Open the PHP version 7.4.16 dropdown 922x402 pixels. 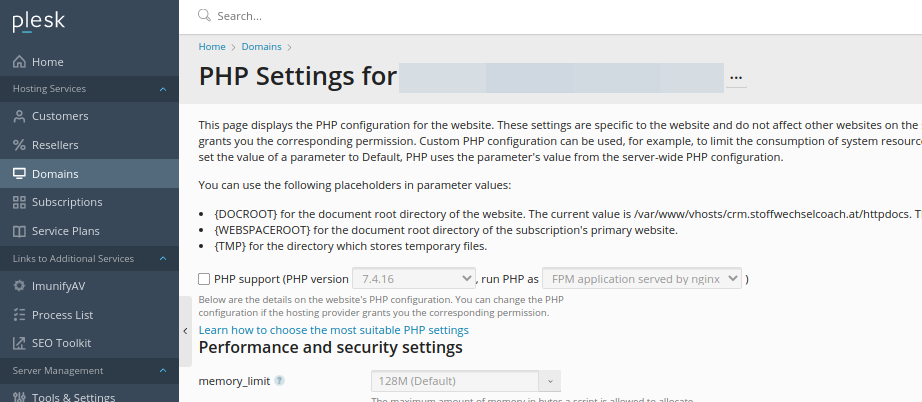[x=413, y=279]
